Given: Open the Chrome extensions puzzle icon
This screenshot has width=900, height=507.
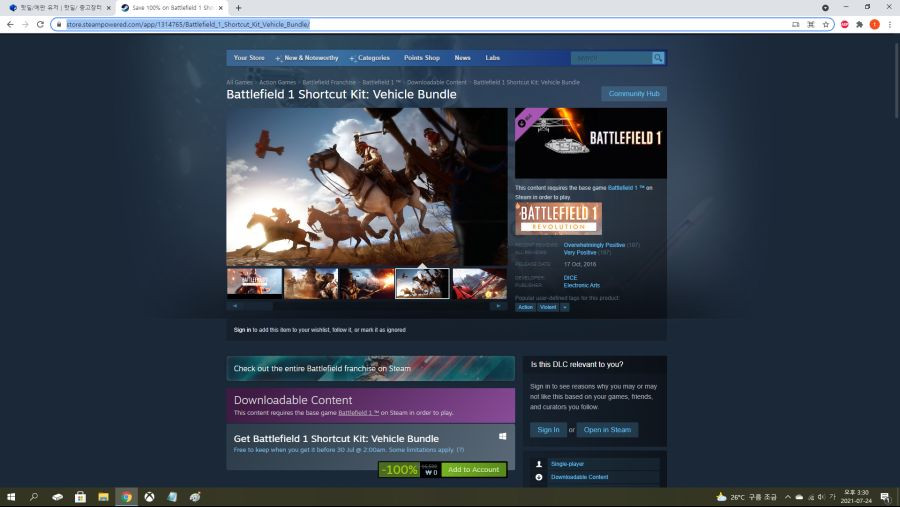Looking at the screenshot, I should tap(859, 24).
